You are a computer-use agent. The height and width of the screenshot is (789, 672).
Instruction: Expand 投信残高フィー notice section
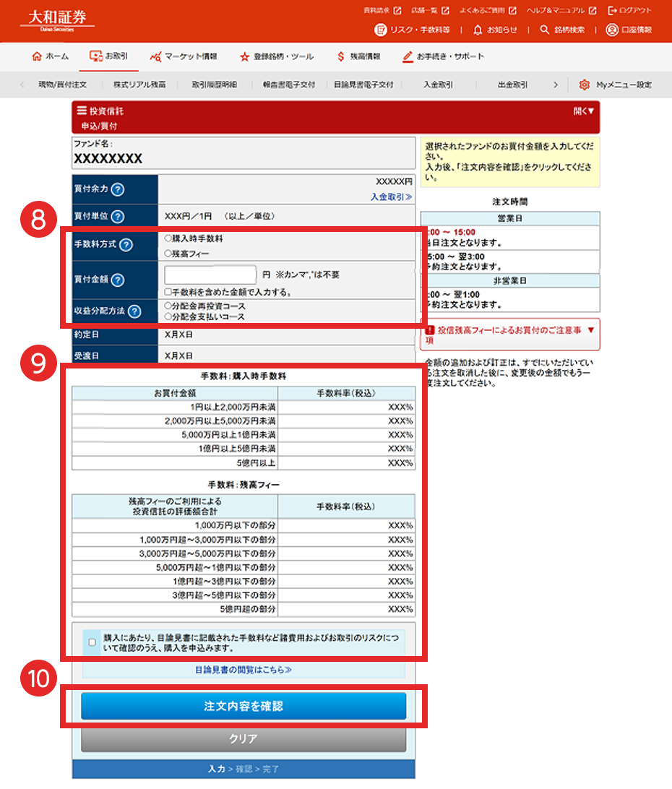pyautogui.click(x=591, y=329)
